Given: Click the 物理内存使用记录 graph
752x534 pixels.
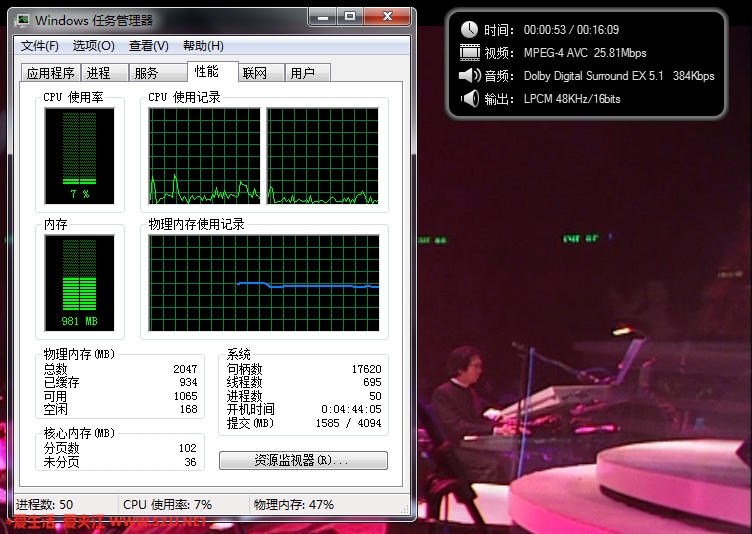Looking at the screenshot, I should click(x=264, y=283).
